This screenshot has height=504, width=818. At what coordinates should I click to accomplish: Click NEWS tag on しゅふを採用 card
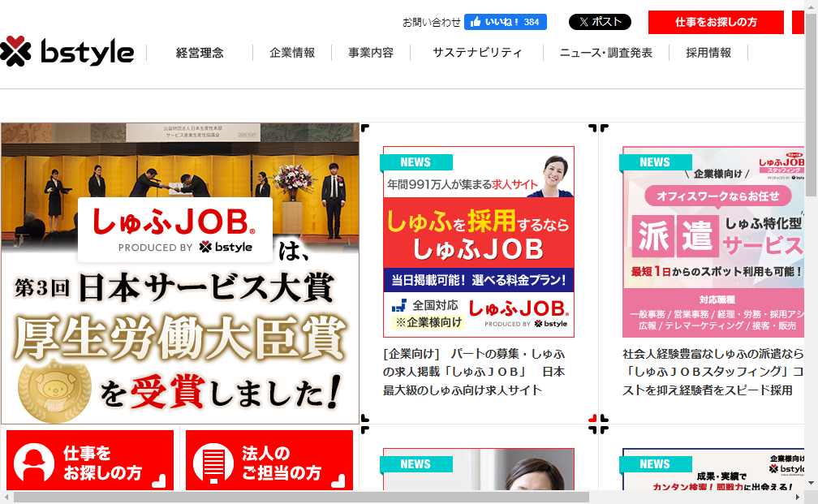(x=415, y=162)
